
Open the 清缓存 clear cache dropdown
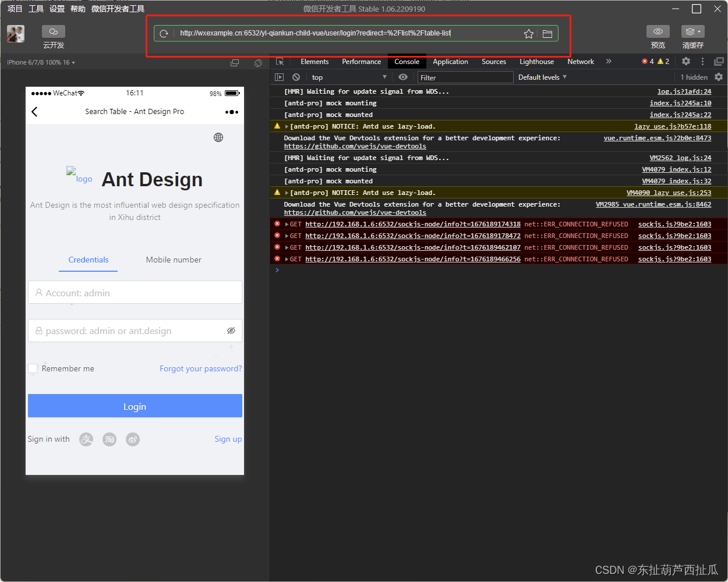pyautogui.click(x=693, y=31)
